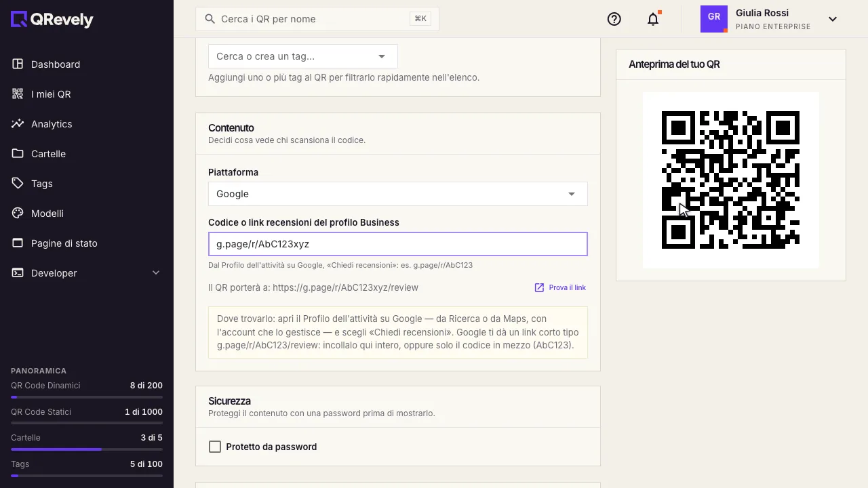This screenshot has width=868, height=488.
Task: Enable the Protetto da password checkbox
Action: tap(215, 447)
